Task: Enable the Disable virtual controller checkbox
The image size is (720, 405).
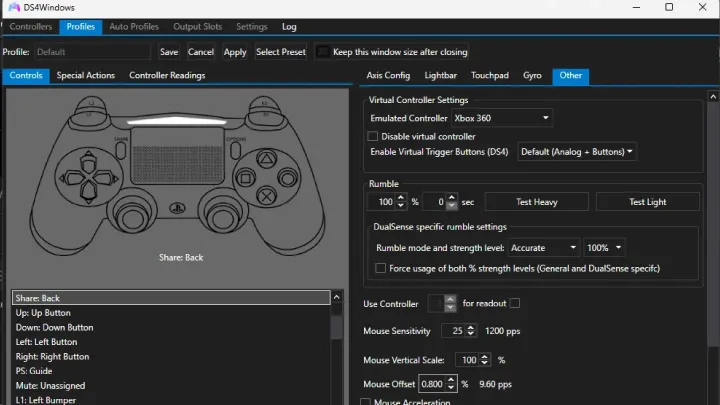Action: [x=374, y=136]
